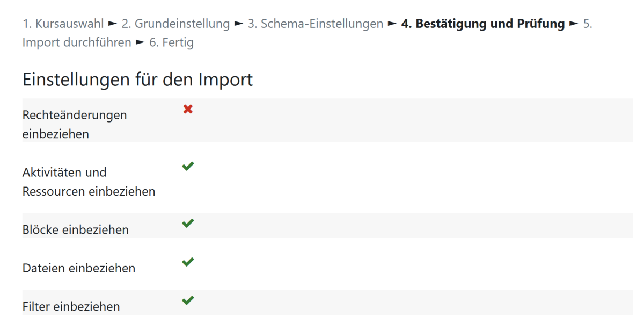Open step 2. Grundeinstellung

click(x=175, y=24)
